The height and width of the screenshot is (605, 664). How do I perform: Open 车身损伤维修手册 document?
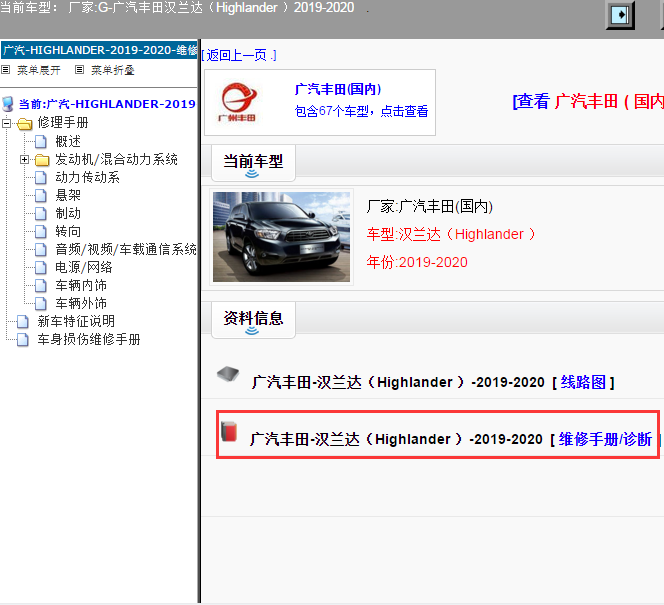(x=89, y=339)
